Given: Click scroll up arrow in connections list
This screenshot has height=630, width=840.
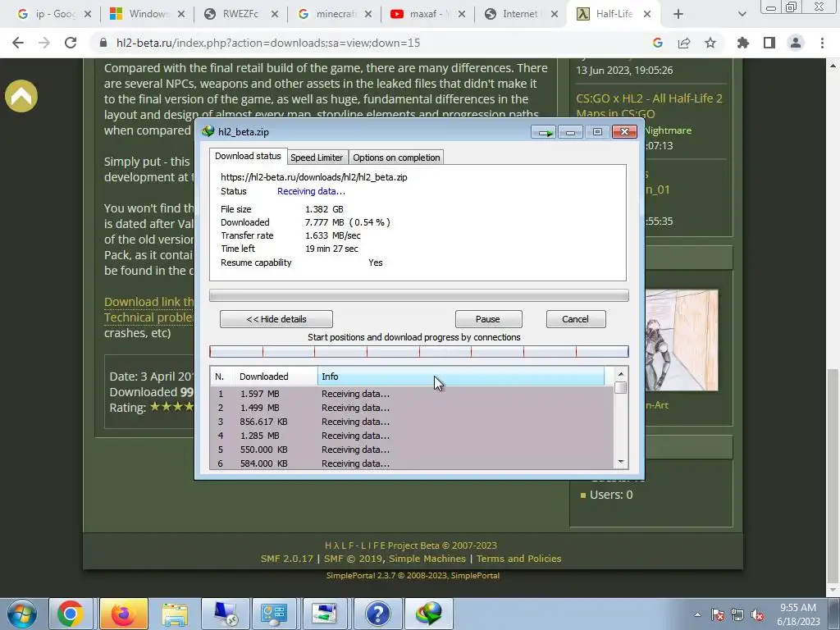Looking at the screenshot, I should 621,374.
